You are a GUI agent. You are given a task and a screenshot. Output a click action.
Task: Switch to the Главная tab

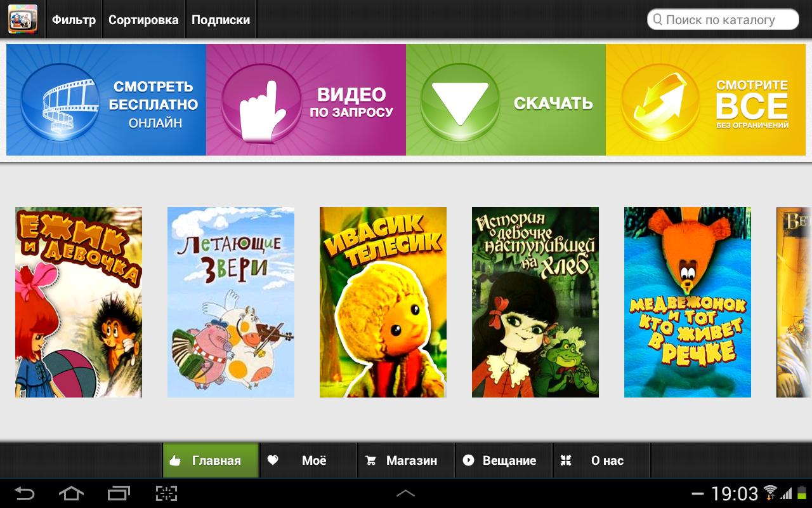tap(211, 460)
